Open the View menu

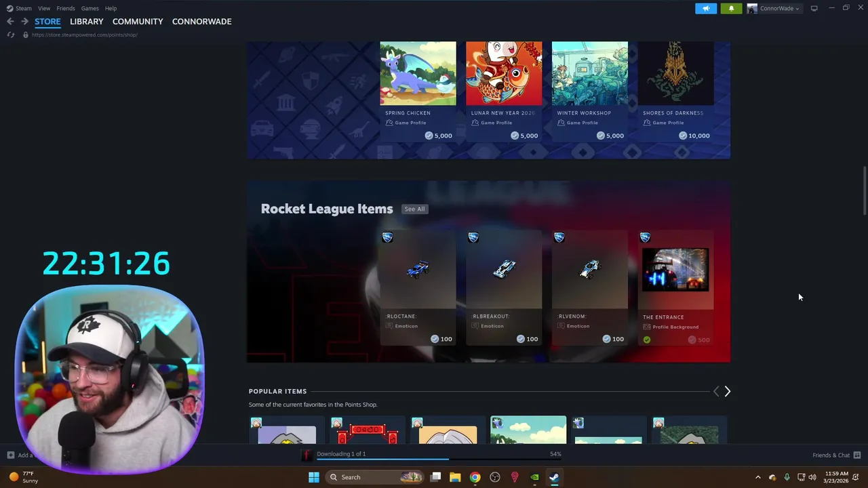44,8
